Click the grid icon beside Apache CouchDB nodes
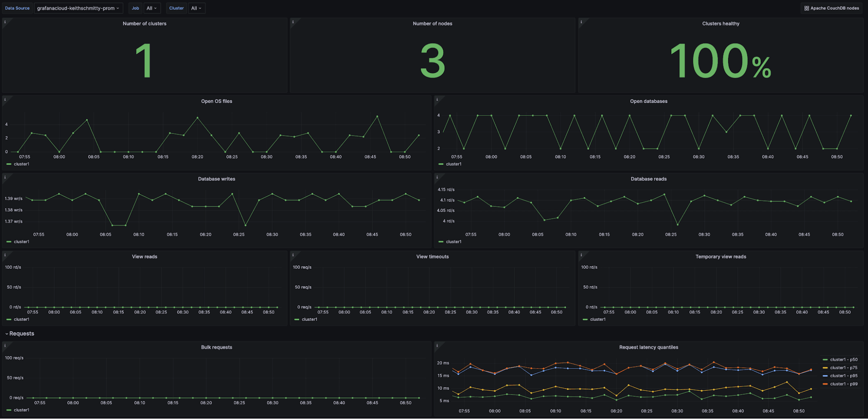This screenshot has width=868, height=419. point(807,8)
